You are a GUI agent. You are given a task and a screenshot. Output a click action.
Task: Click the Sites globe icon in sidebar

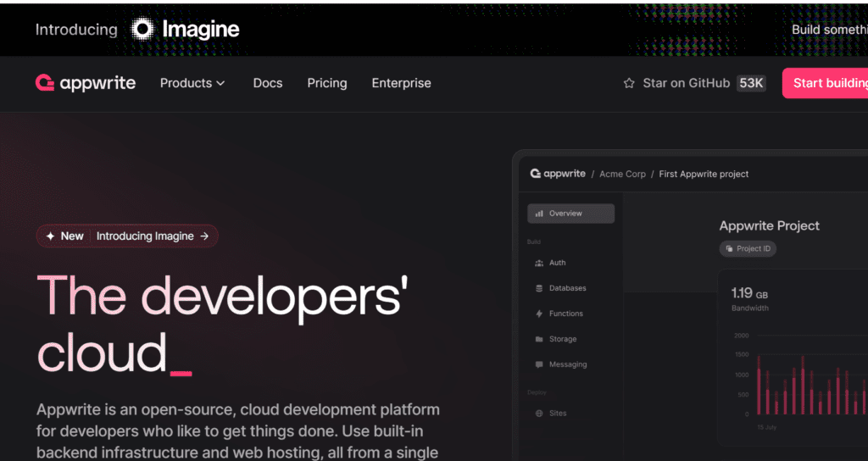click(x=539, y=414)
